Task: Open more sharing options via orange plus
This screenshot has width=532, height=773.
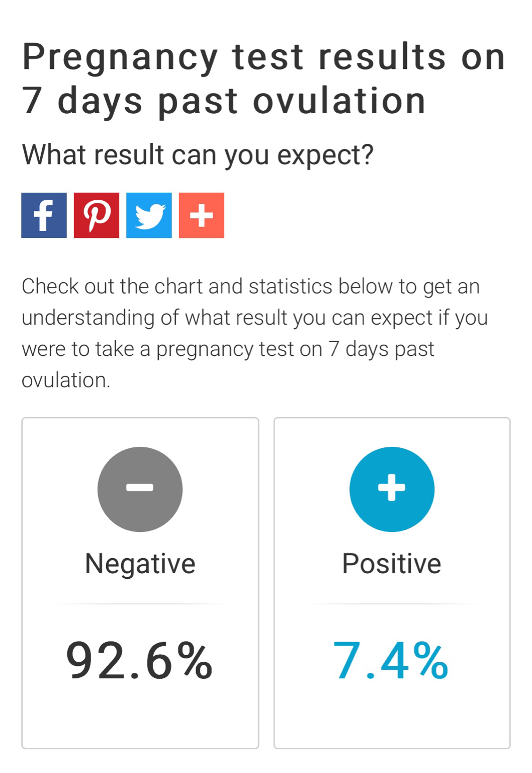Action: (202, 215)
